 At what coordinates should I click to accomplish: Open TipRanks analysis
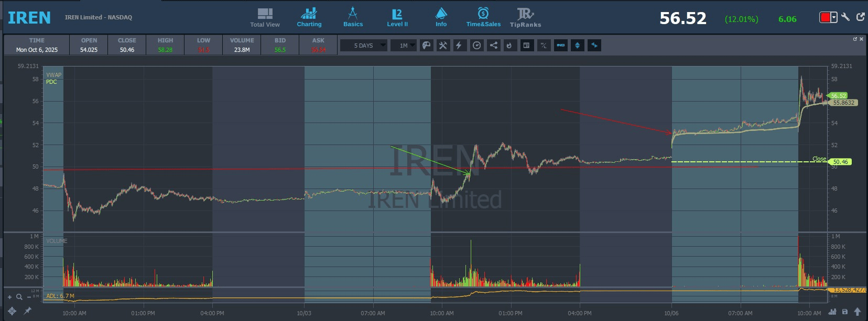(525, 18)
